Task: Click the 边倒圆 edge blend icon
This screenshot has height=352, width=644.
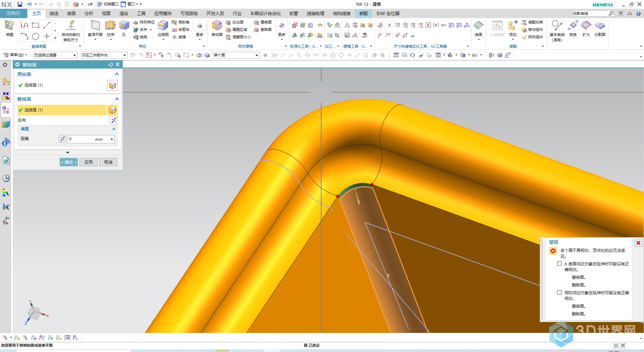Action: click(163, 26)
